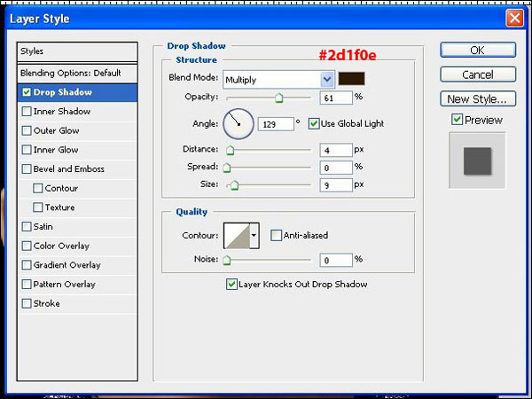This screenshot has width=532, height=399.
Task: Click the style preview thumbnail
Action: 477,160
